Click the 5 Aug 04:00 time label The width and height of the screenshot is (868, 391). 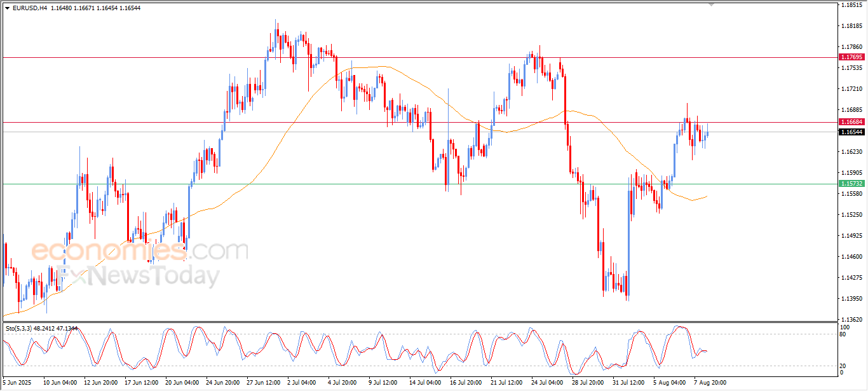[670, 383]
